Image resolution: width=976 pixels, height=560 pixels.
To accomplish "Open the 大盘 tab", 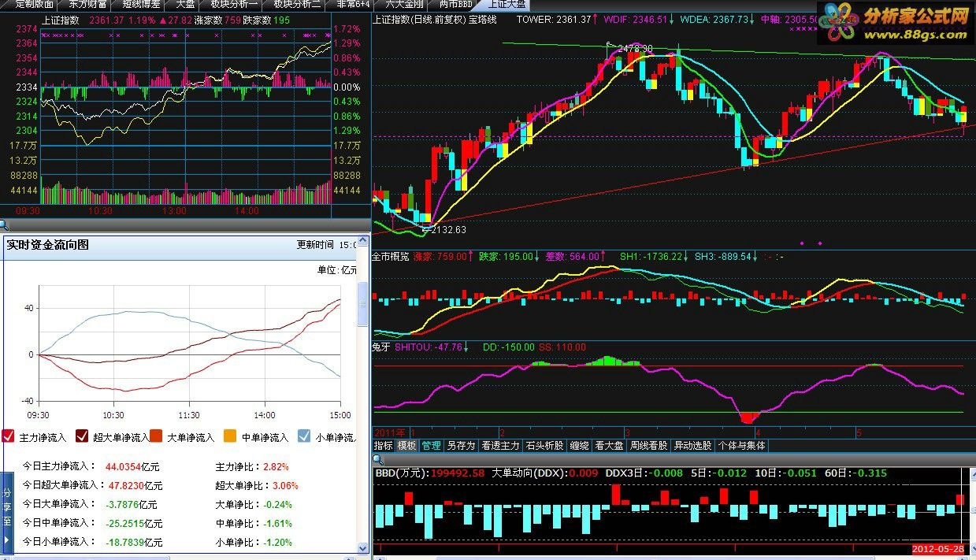I will 185,4.
